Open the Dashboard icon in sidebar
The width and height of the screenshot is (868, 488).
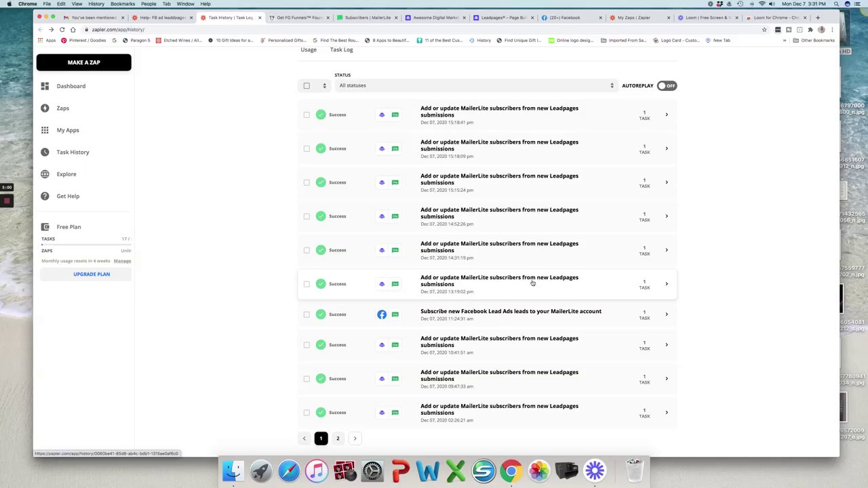pyautogui.click(x=45, y=86)
